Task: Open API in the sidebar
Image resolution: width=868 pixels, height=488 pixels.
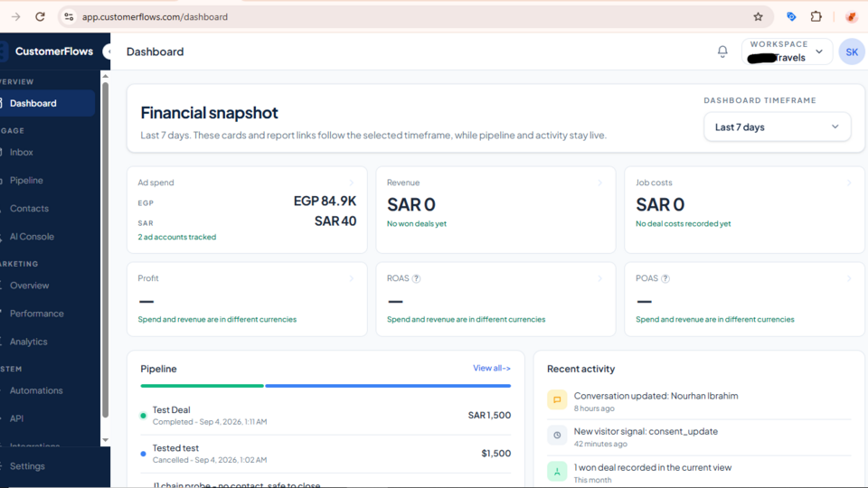Action: (16, 418)
